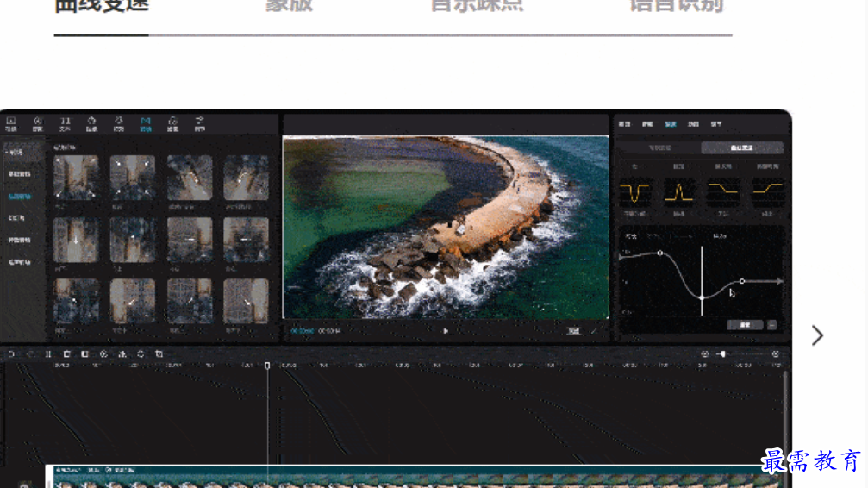Select the peak-shaped speed curve preset

(678, 193)
